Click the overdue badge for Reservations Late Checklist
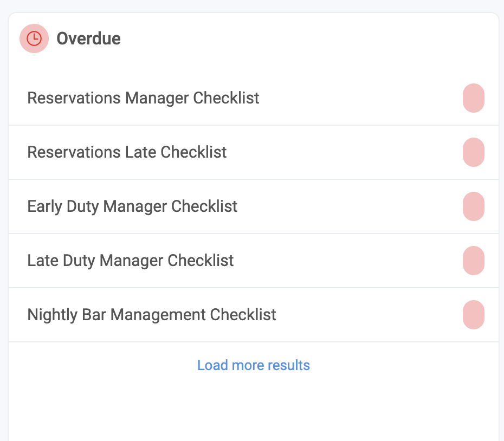The height and width of the screenshot is (441, 504). [473, 152]
